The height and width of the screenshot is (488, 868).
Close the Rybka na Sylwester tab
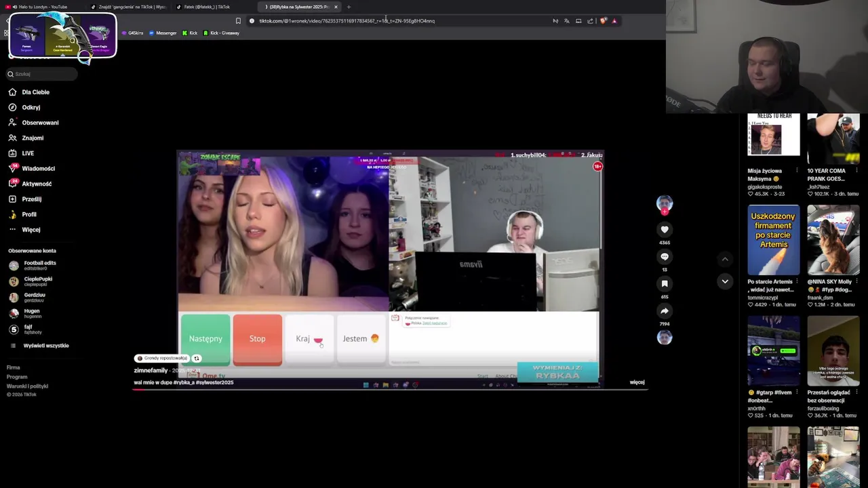coord(336,7)
